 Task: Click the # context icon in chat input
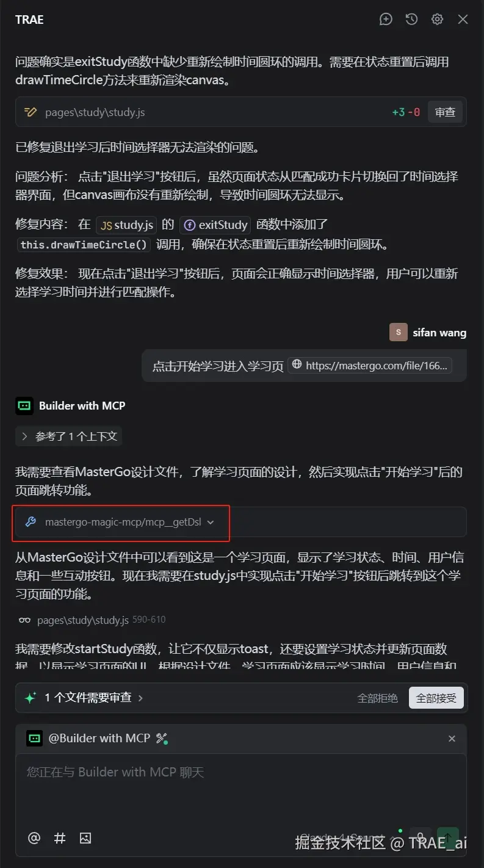(60, 838)
